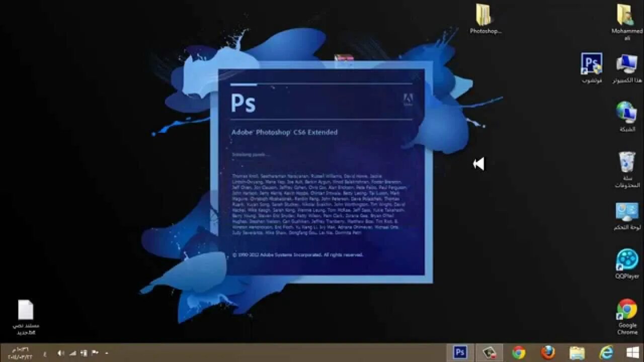Launch Chrome from the taskbar

519,352
